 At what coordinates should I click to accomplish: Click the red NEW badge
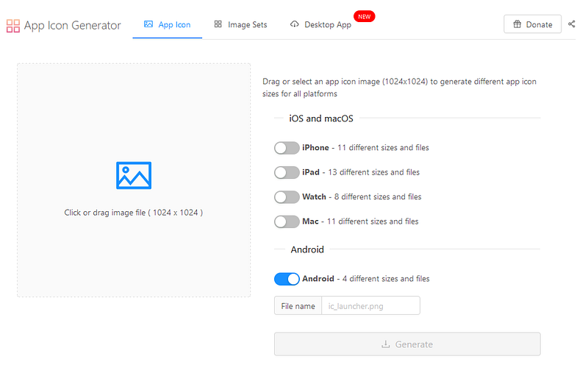tap(364, 16)
